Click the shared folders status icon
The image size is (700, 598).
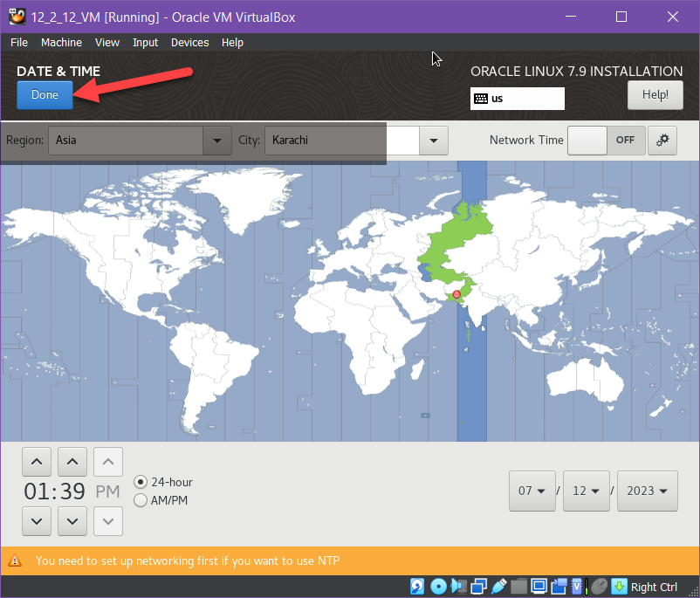(519, 587)
